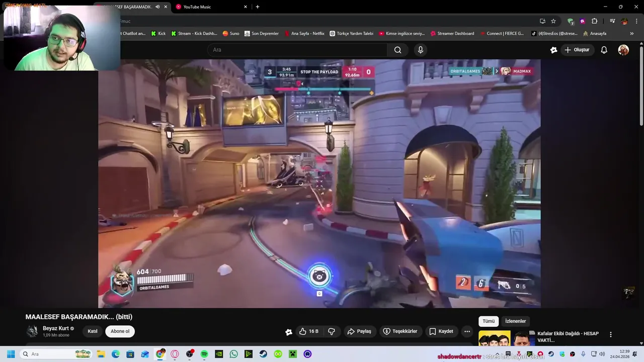Open the Chrome extensions puzzle icon

pos(594,21)
